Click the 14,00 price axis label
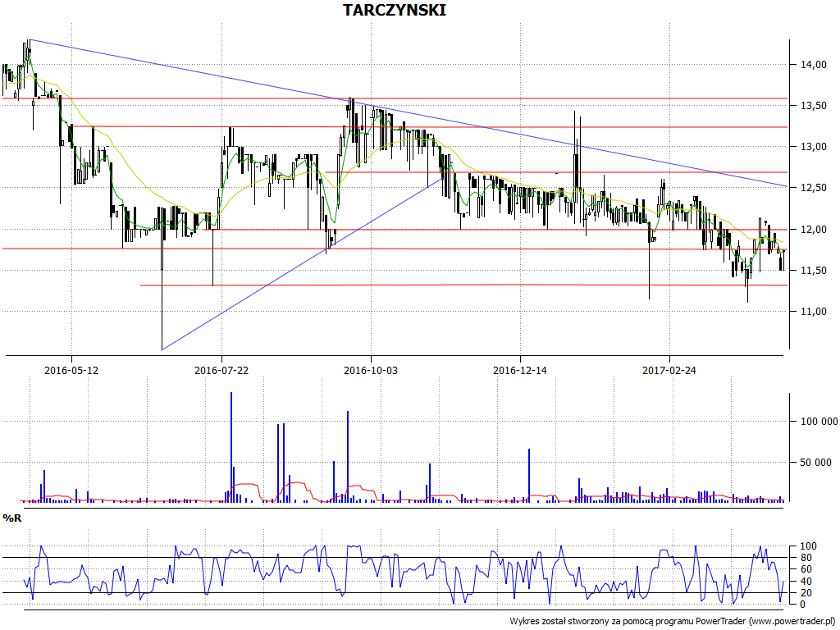 tap(813, 64)
